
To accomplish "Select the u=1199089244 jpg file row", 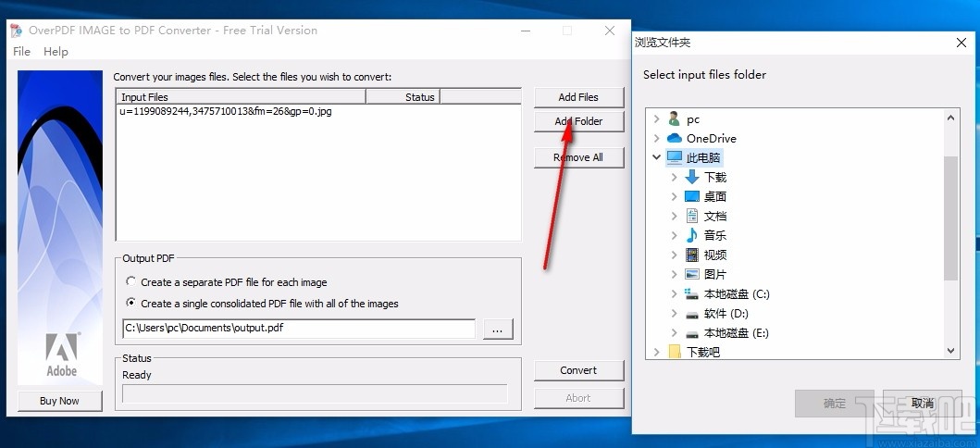I will pyautogui.click(x=226, y=113).
